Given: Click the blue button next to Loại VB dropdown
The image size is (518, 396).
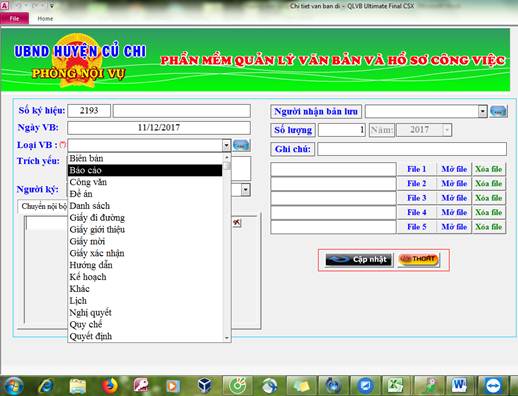Looking at the screenshot, I should point(241,145).
